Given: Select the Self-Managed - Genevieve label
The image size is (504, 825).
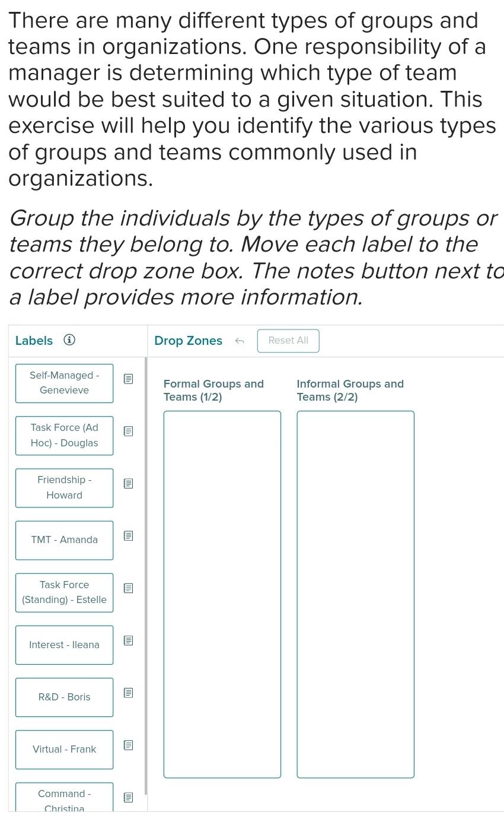Looking at the screenshot, I should [x=64, y=383].
